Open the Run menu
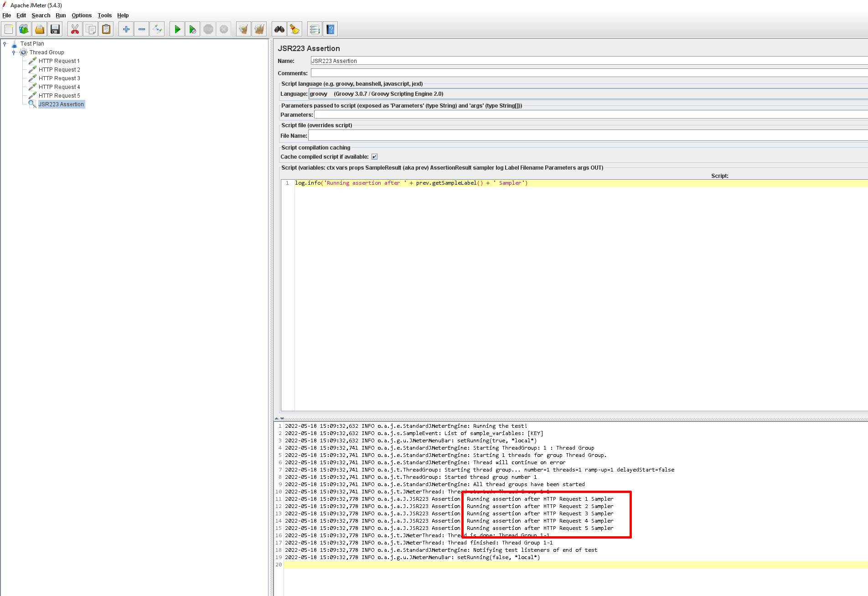 coord(61,16)
